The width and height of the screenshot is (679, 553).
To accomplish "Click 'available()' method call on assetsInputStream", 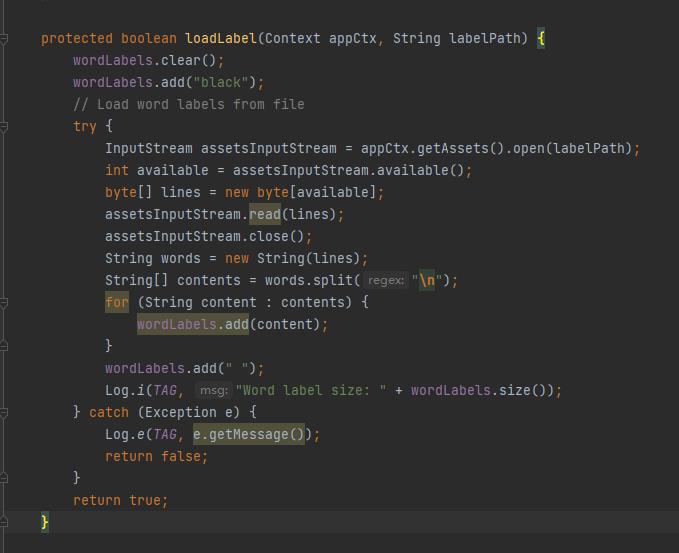I will pos(421,170).
